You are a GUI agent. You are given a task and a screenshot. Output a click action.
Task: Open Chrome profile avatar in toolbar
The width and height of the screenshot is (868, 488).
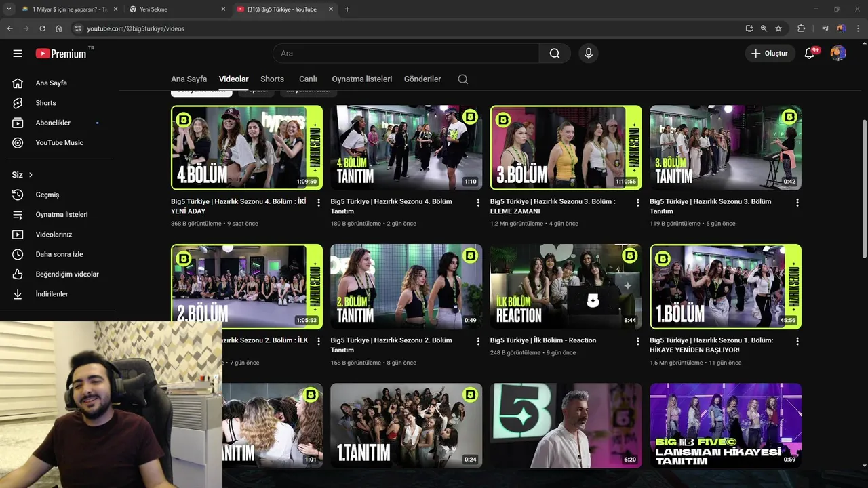click(842, 28)
